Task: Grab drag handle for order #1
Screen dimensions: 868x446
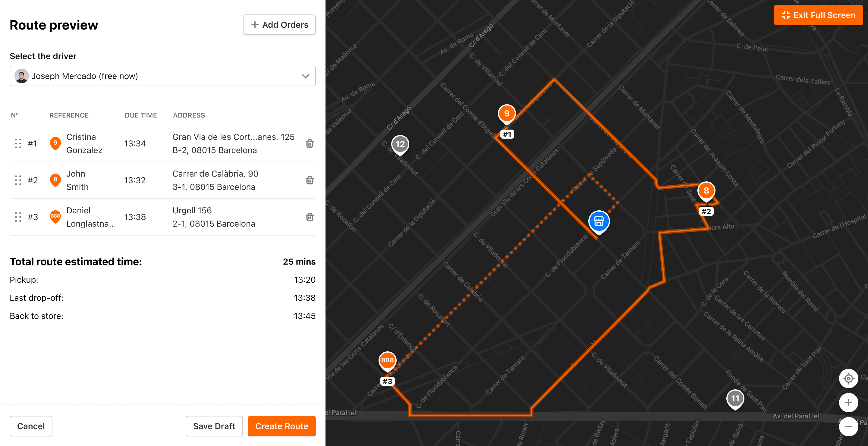Action: (x=18, y=143)
